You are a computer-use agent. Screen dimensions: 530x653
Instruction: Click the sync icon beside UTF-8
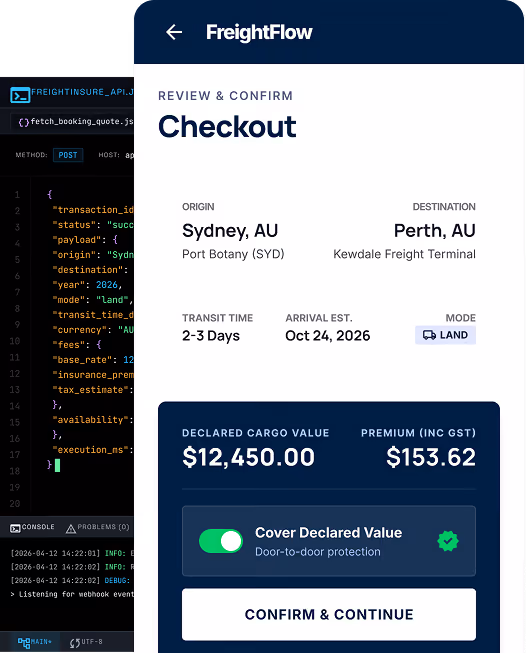(75, 643)
